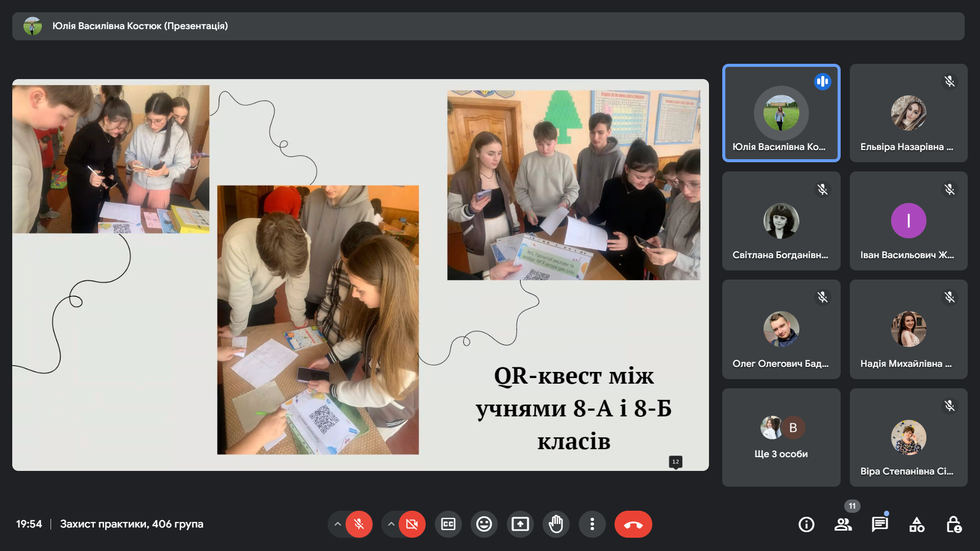Click presenter name Юлія Василівна Костюк (Презентація)
Viewport: 980px width, 551px height.
(x=140, y=26)
